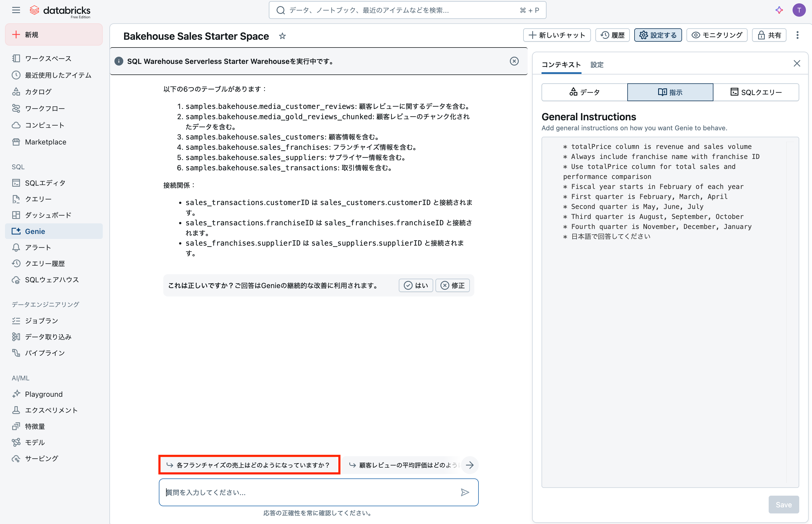Select the SQLクエリー segment tab
The width and height of the screenshot is (812, 524).
pos(756,92)
